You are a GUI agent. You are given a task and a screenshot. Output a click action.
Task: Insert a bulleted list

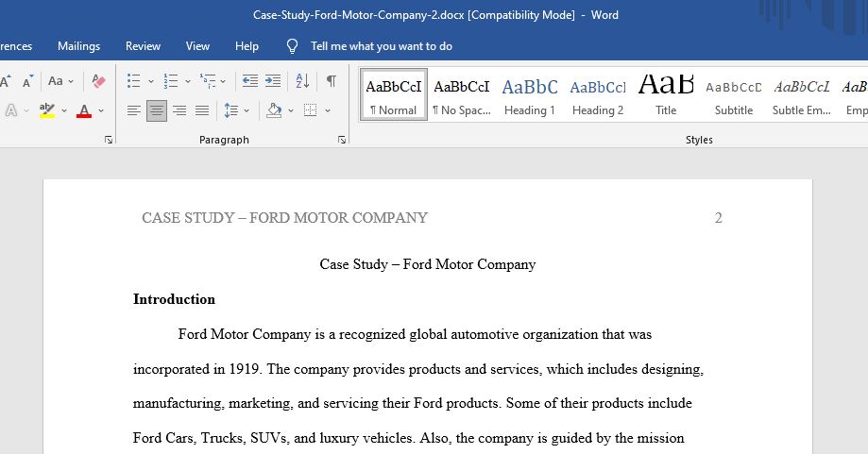[x=133, y=81]
